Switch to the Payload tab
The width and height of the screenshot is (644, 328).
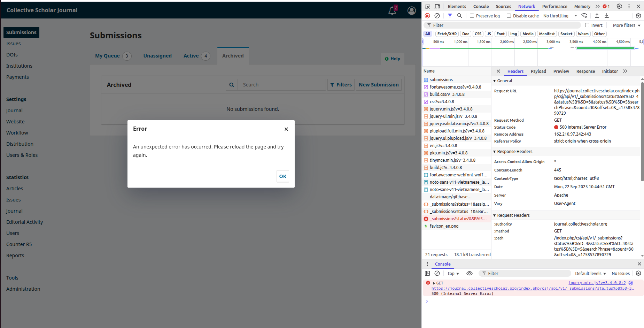pyautogui.click(x=538, y=71)
